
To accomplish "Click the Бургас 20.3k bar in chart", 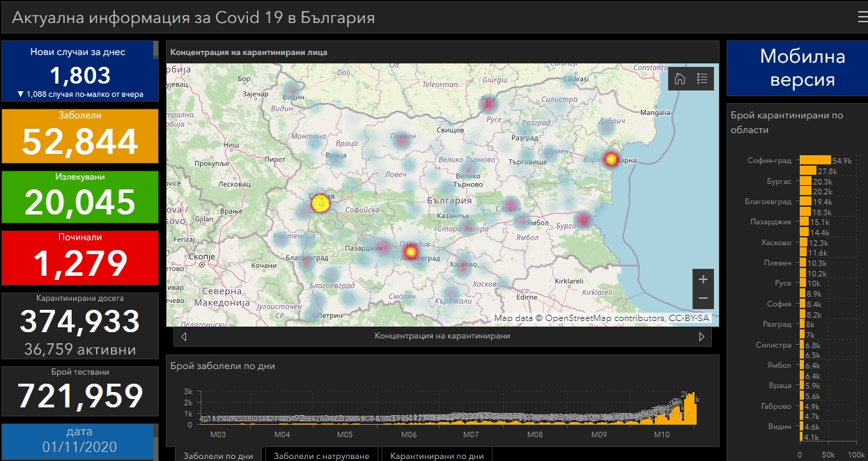I will [805, 181].
